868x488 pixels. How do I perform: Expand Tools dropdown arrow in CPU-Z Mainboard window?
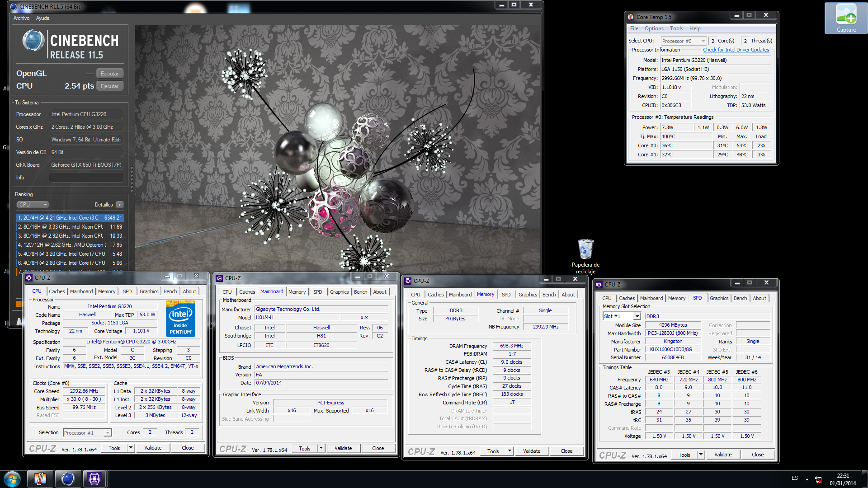(321, 448)
